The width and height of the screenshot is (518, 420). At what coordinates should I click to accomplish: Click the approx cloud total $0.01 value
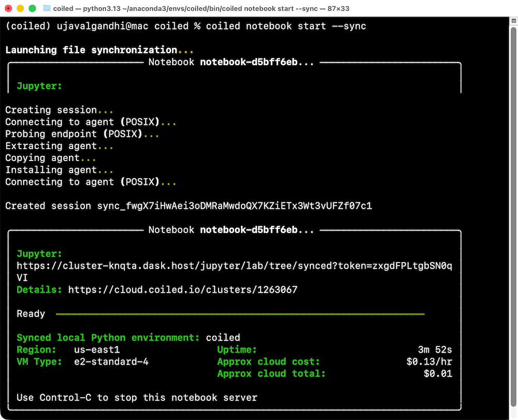pos(438,373)
